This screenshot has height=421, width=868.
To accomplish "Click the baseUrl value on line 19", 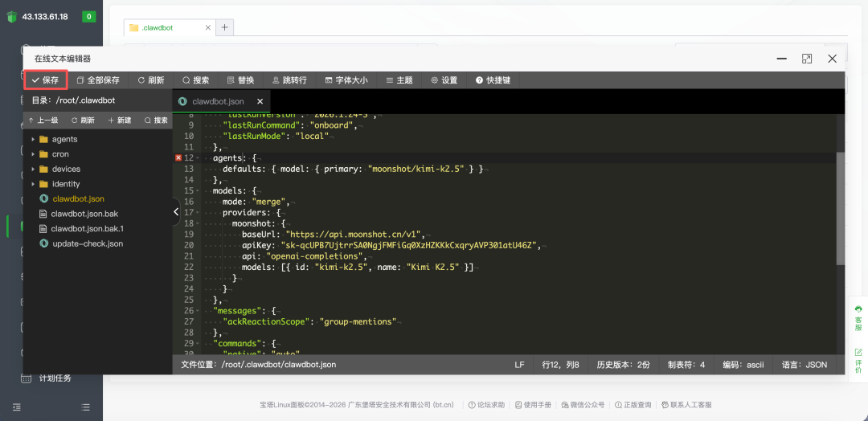I will point(354,234).
